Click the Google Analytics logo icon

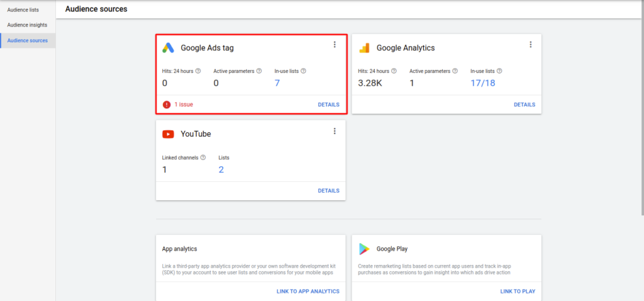pyautogui.click(x=364, y=48)
